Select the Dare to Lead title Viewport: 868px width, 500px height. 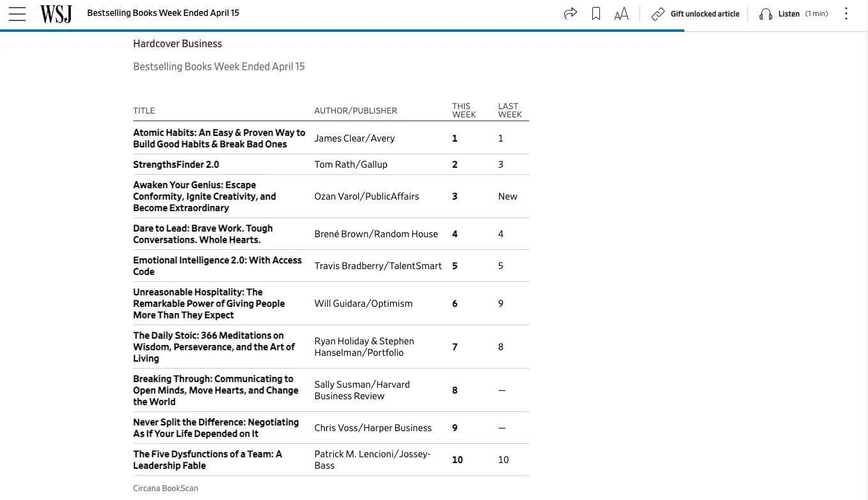coord(202,234)
